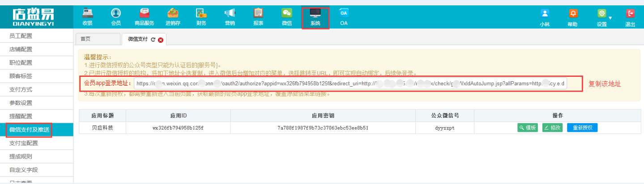Open 员工配置 in the sidebar
The width and height of the screenshot is (644, 184).
pyautogui.click(x=37, y=36)
